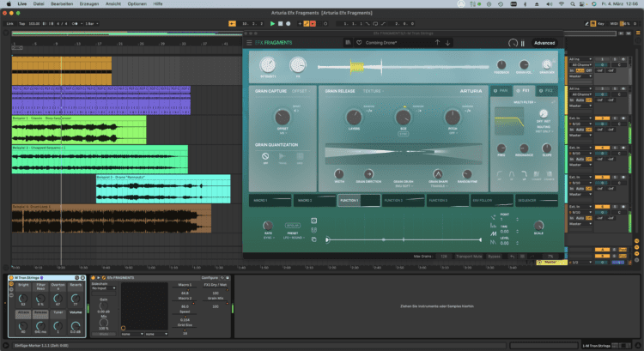Click the Play button in Ableton transport

coord(272,24)
